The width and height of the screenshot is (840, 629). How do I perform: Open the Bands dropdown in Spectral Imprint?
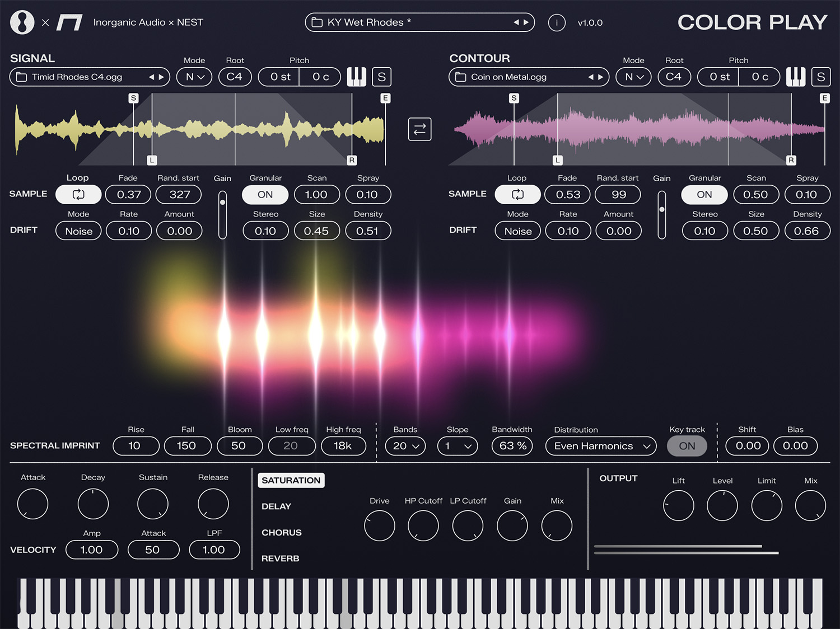pyautogui.click(x=405, y=446)
